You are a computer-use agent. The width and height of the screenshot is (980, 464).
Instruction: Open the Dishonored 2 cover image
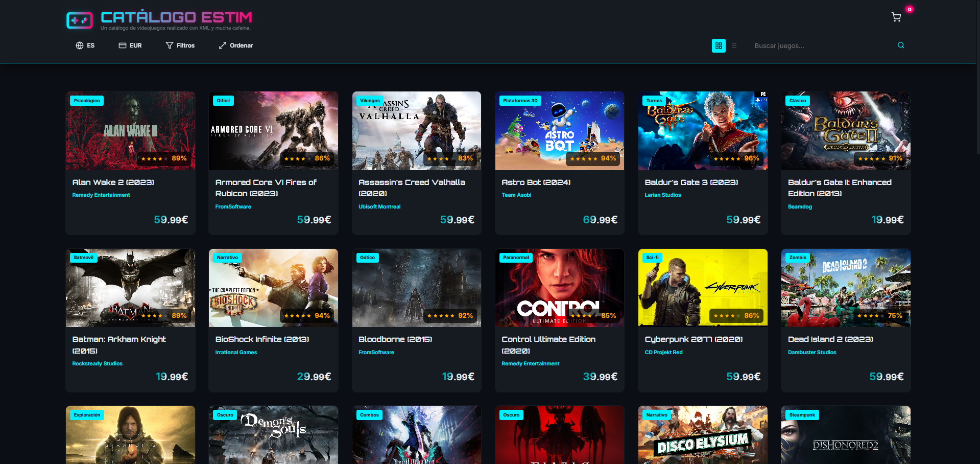click(846, 435)
